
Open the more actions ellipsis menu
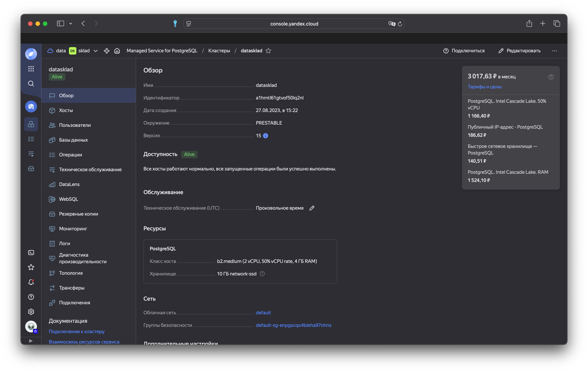point(555,51)
